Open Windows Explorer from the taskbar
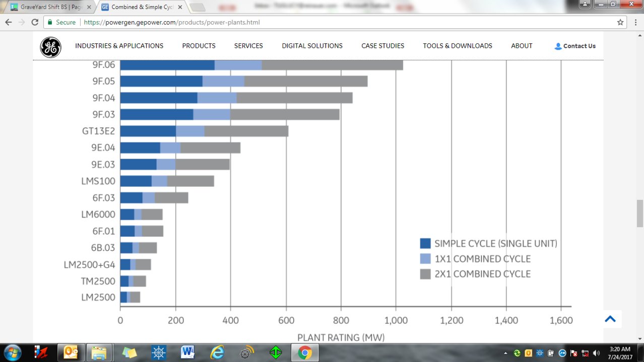Viewport: 644px width, 362px height. (99, 352)
